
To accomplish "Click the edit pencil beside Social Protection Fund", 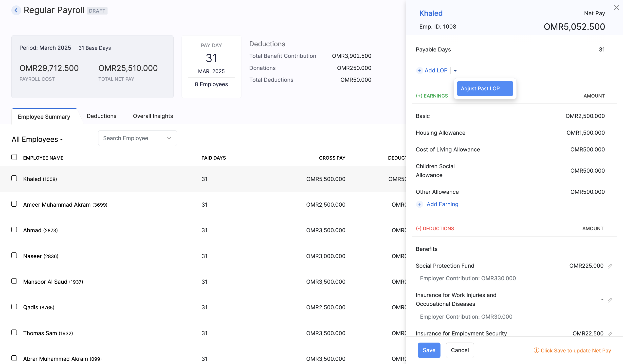I will point(610,265).
